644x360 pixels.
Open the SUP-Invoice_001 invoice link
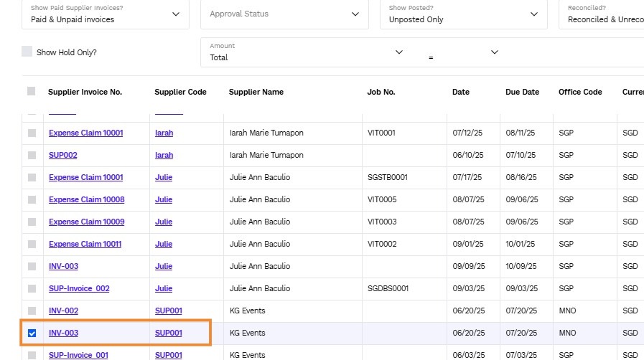point(78,355)
